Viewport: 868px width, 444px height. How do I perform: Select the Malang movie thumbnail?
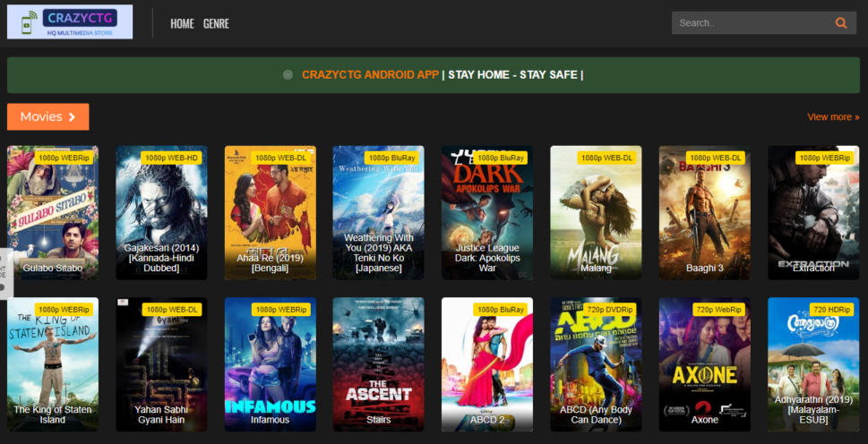(597, 213)
